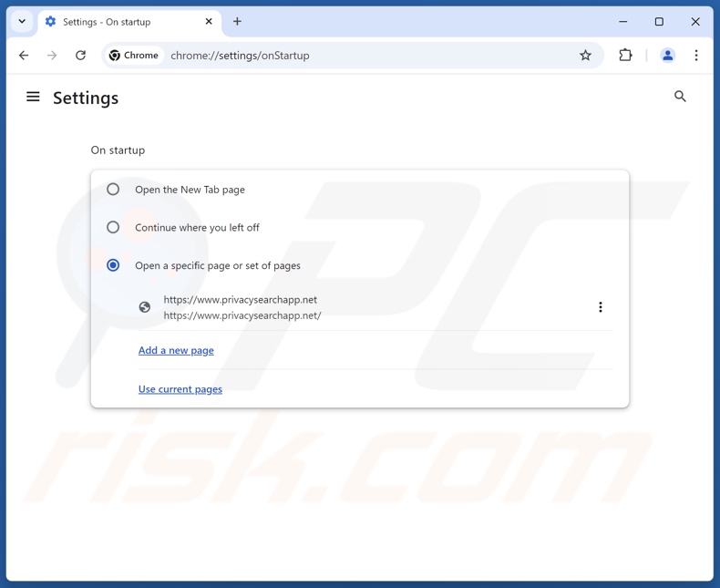Open Chrome three-dot main menu
Image resolution: width=720 pixels, height=588 pixels.
click(696, 56)
